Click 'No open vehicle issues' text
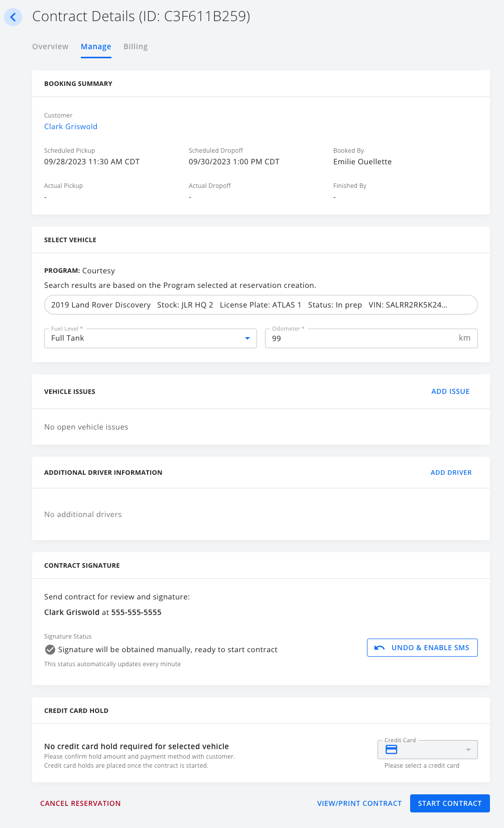 tap(86, 427)
